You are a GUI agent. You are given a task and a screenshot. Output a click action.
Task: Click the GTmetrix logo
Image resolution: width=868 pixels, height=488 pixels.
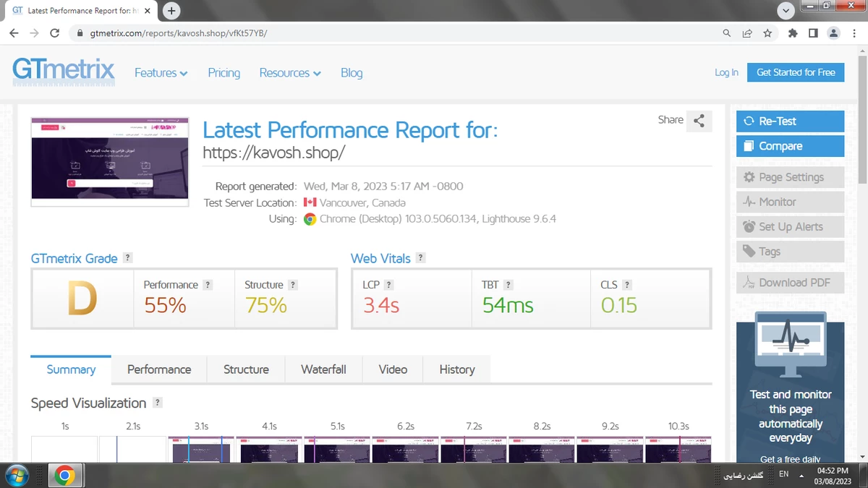64,70
